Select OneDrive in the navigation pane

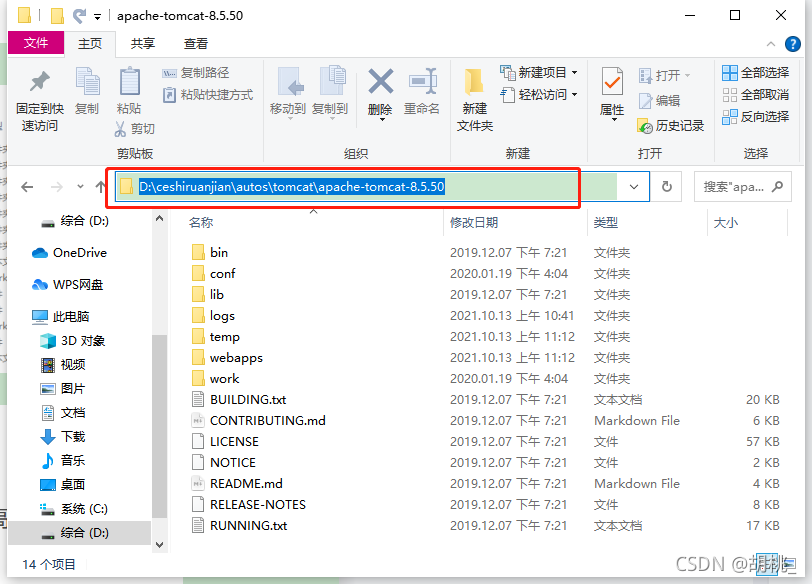(69, 253)
